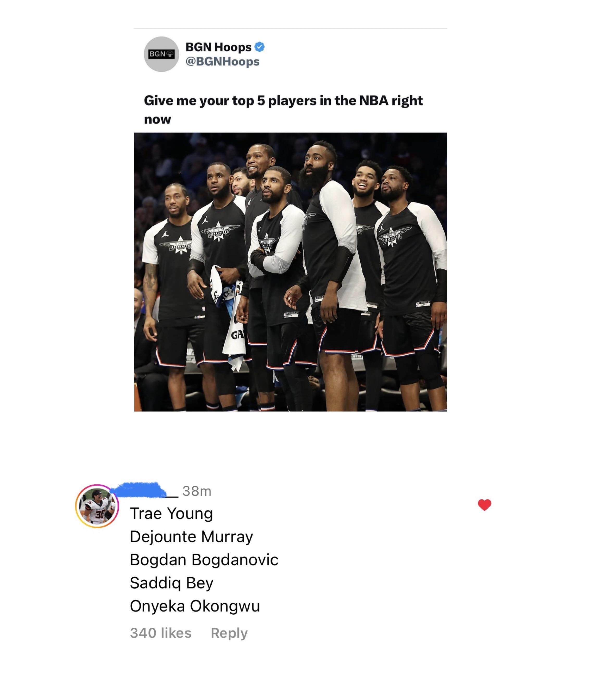View the commenter's story ring profile picture

[97, 506]
